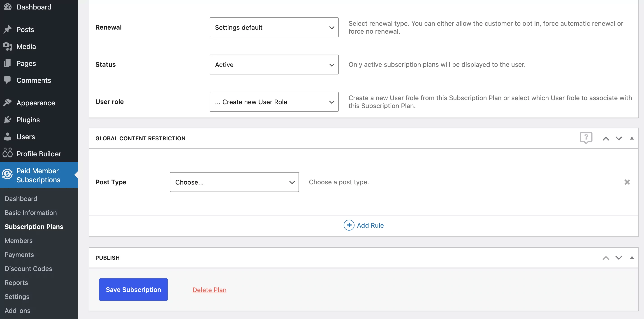Image resolution: width=644 pixels, height=319 pixels.
Task: Open Settings submenu
Action: point(17,297)
